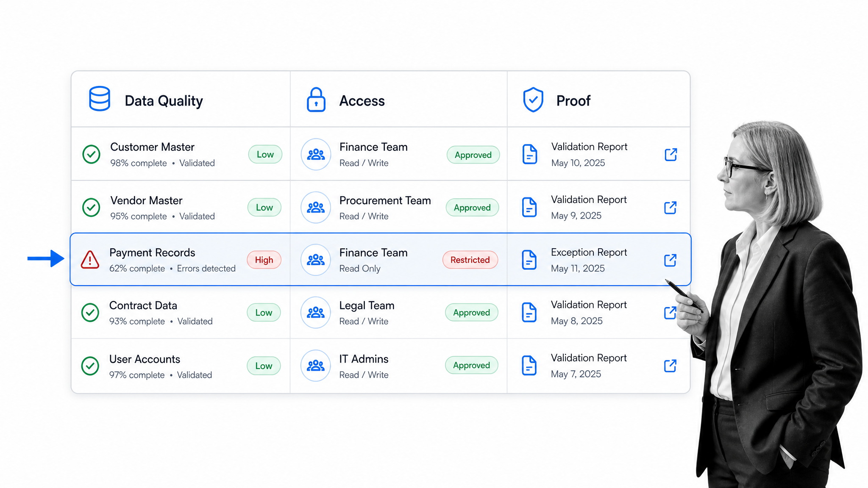Image resolution: width=868 pixels, height=488 pixels.
Task: Select the Customer Master row title
Action: 152,147
